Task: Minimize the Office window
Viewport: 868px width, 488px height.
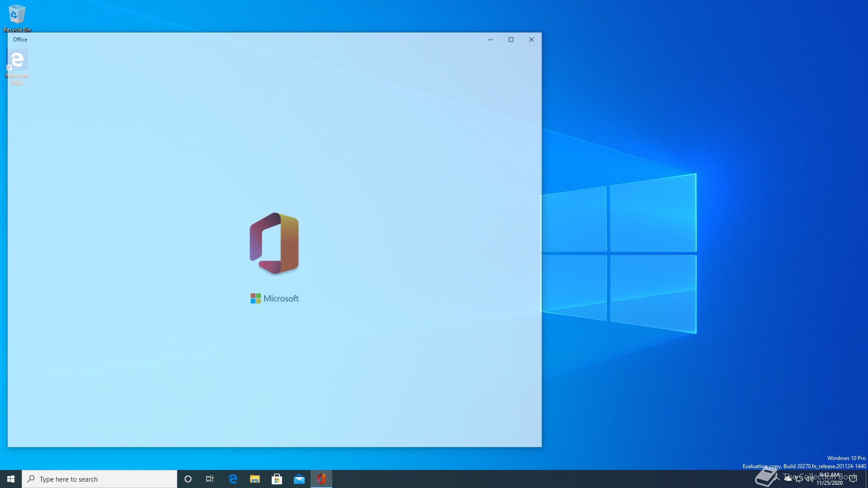Action: coord(491,40)
